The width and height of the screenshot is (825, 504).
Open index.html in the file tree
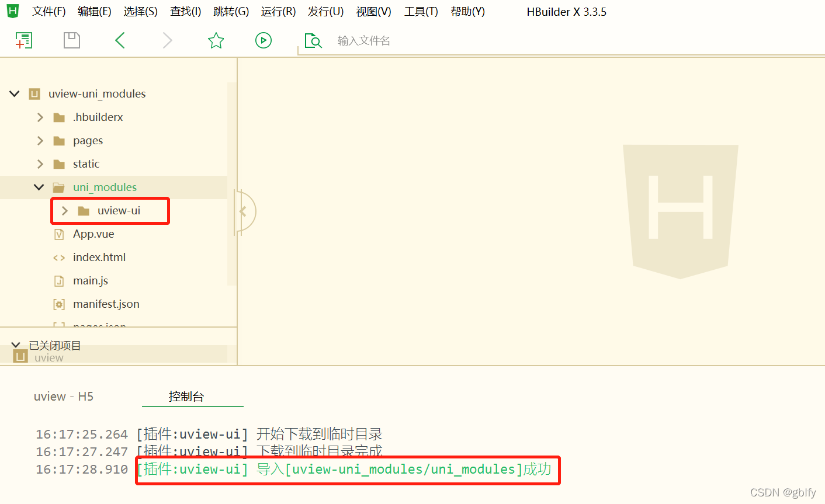click(x=99, y=258)
